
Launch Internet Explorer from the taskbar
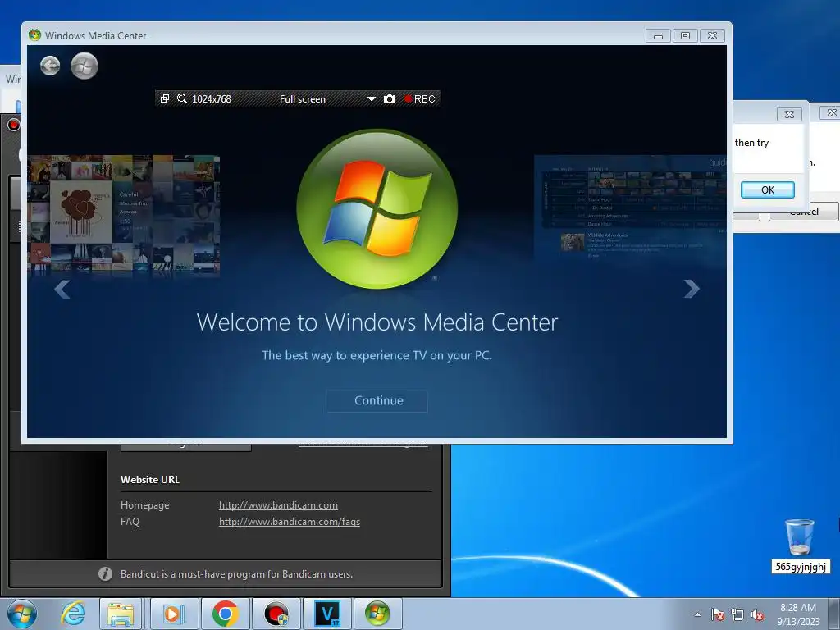pyautogui.click(x=73, y=614)
